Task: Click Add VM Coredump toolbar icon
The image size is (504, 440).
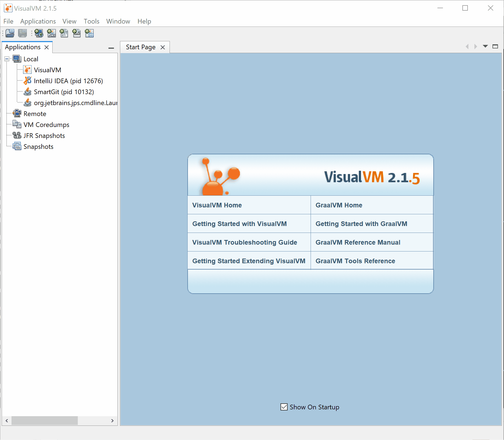Action: coord(64,33)
